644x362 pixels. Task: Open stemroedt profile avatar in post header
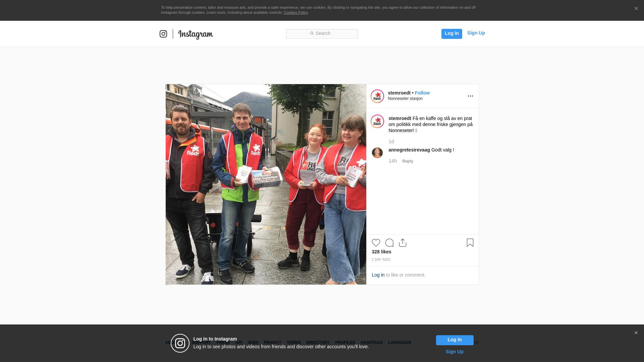point(377,96)
